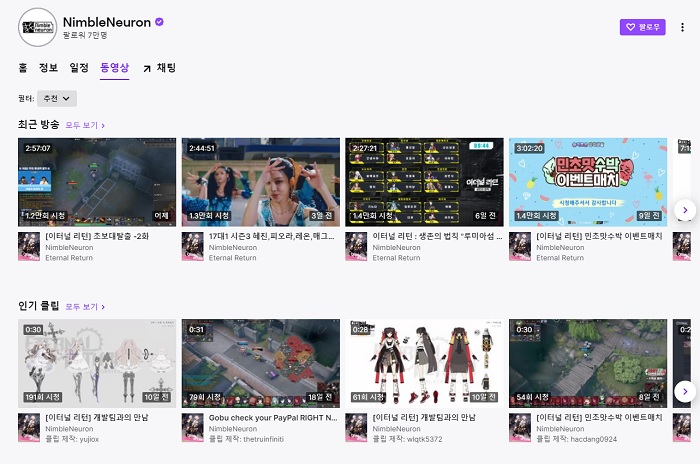Open the 채팅 popout link
Screen dimensions: 700x464
point(159,68)
